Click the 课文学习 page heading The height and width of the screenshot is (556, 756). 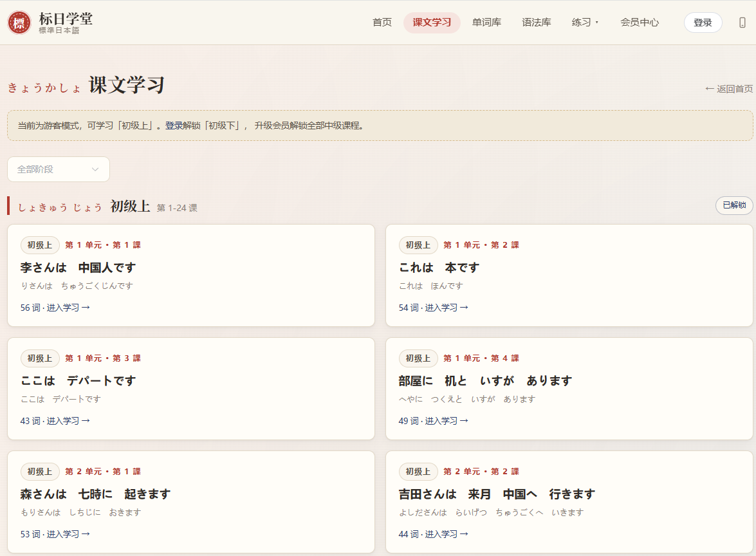127,86
